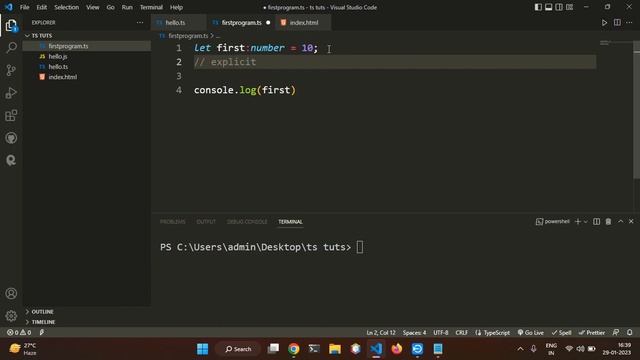Split the editor to the right
Screen dimensions: 640x360
tap(617, 23)
